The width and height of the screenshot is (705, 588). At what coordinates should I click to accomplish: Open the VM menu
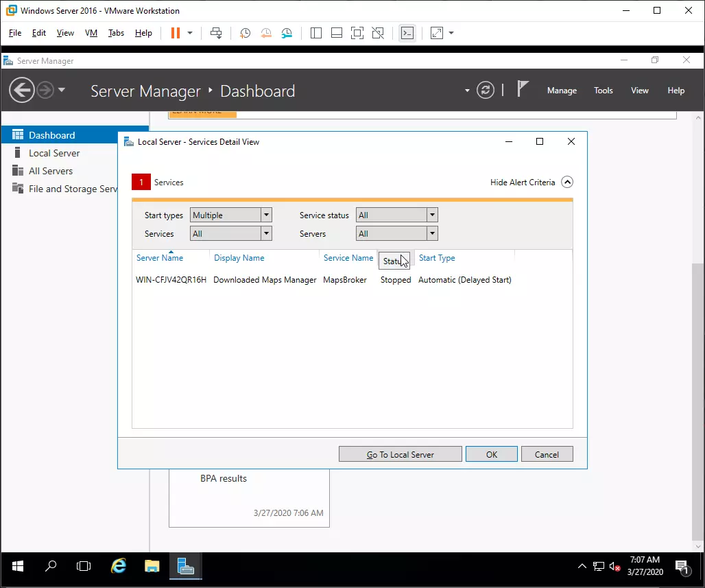click(91, 33)
